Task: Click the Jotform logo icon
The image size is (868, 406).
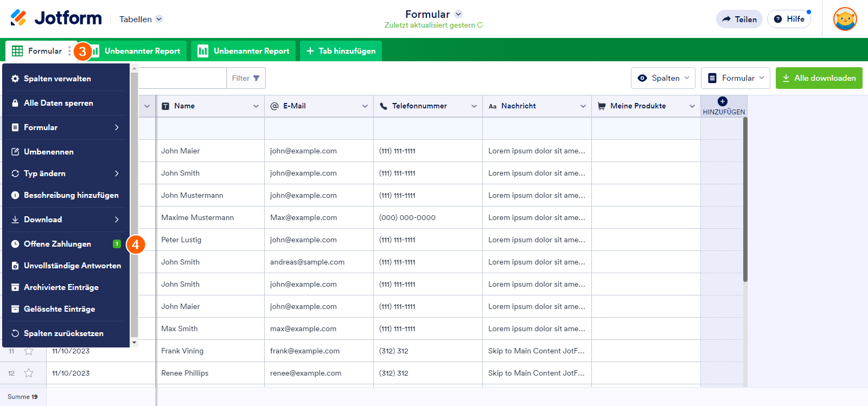Action: point(18,18)
